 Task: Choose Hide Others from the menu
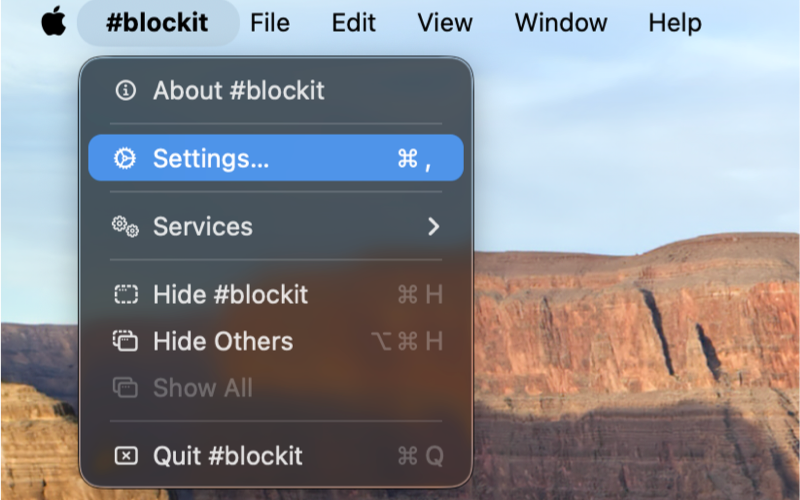click(276, 341)
